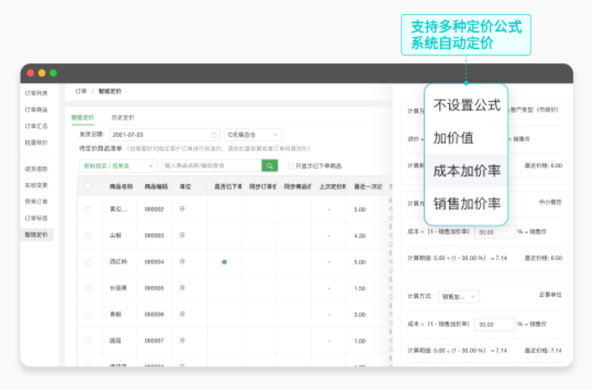592x390 pixels.
Task: Check the row checkbox for product 000003
Action: tap(88, 236)
